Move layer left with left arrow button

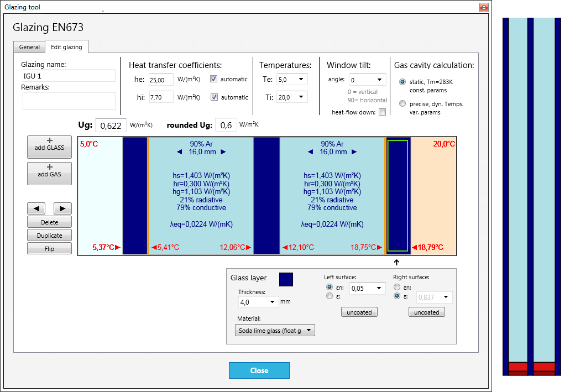coord(36,208)
